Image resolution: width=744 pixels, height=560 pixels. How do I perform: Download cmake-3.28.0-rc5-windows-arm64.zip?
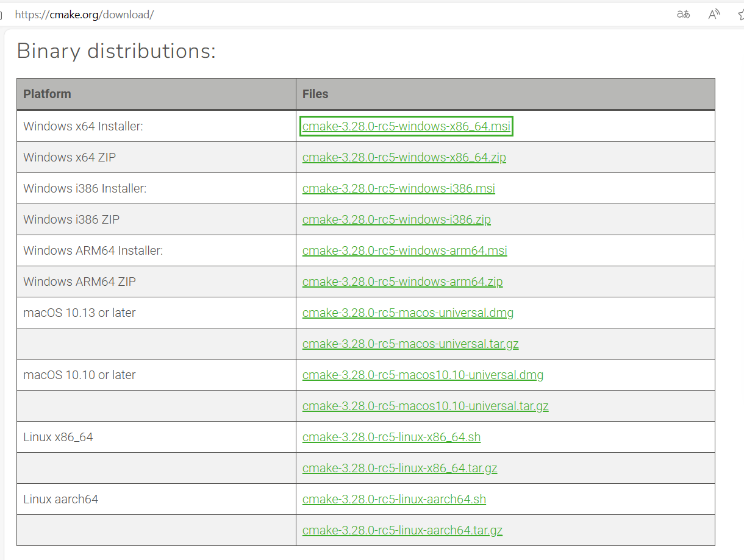pos(402,282)
